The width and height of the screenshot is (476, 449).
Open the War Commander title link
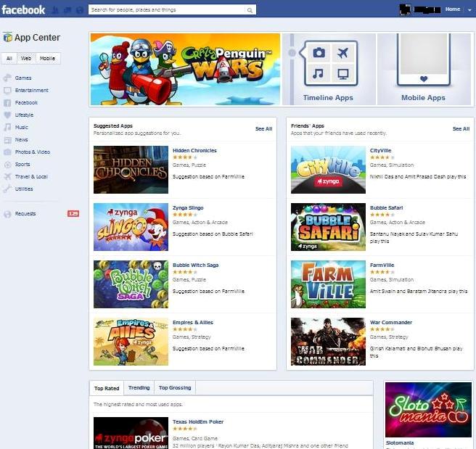point(391,323)
